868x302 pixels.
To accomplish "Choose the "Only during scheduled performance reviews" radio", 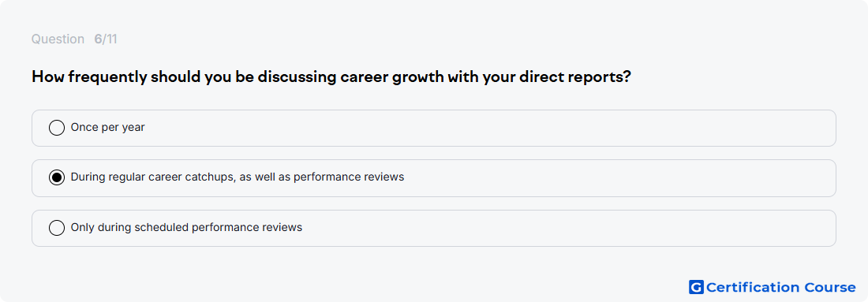I will pos(57,228).
